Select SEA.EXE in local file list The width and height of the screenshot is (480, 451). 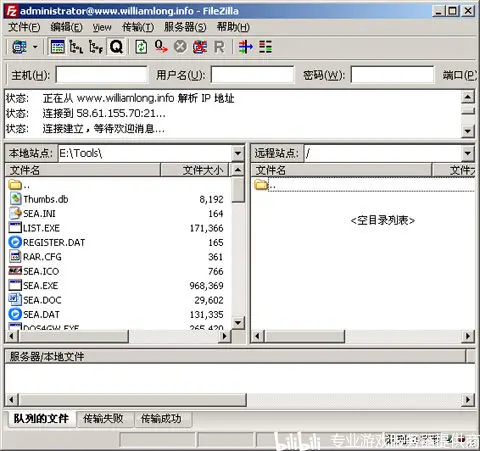click(x=40, y=286)
